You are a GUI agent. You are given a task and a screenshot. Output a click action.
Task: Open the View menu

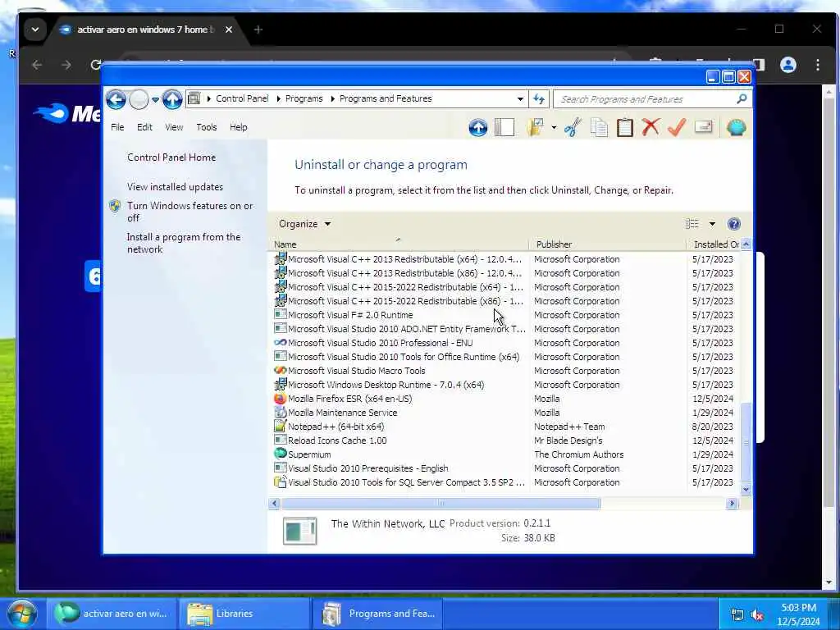coord(174,127)
